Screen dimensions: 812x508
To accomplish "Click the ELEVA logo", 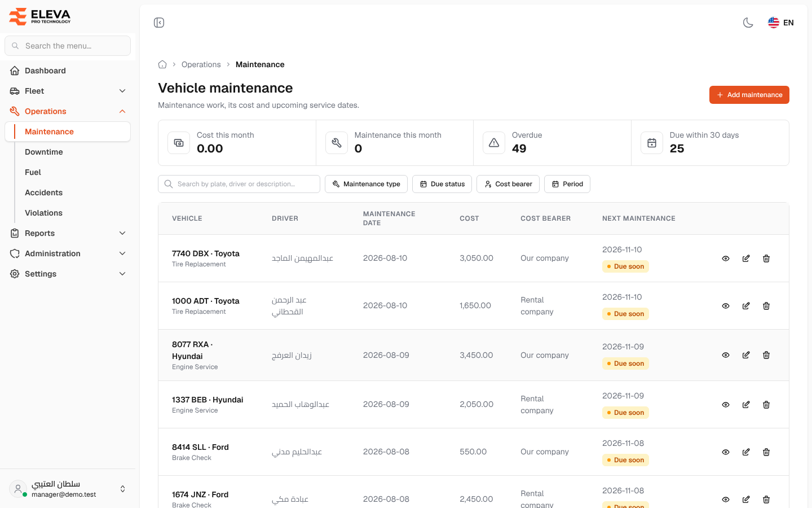I will click(x=40, y=16).
